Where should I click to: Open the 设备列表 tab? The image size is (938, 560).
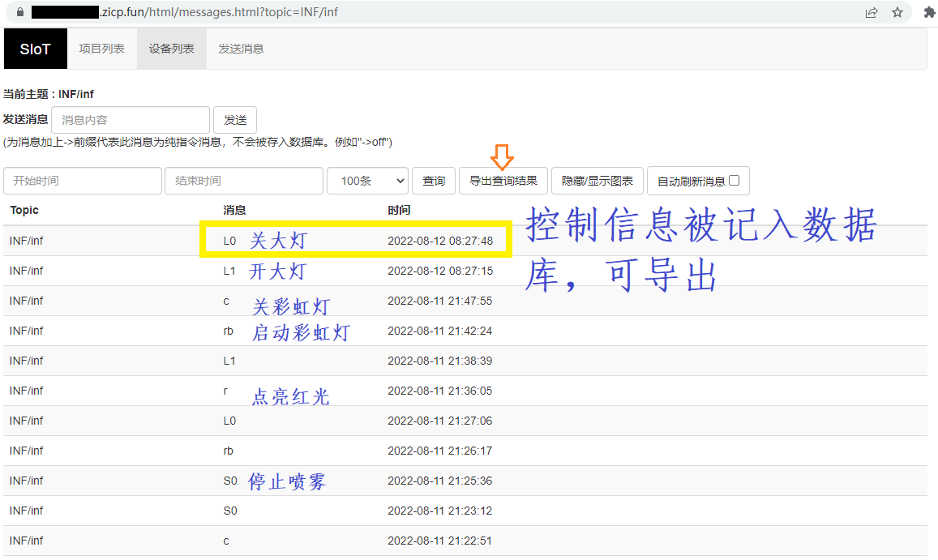[172, 49]
